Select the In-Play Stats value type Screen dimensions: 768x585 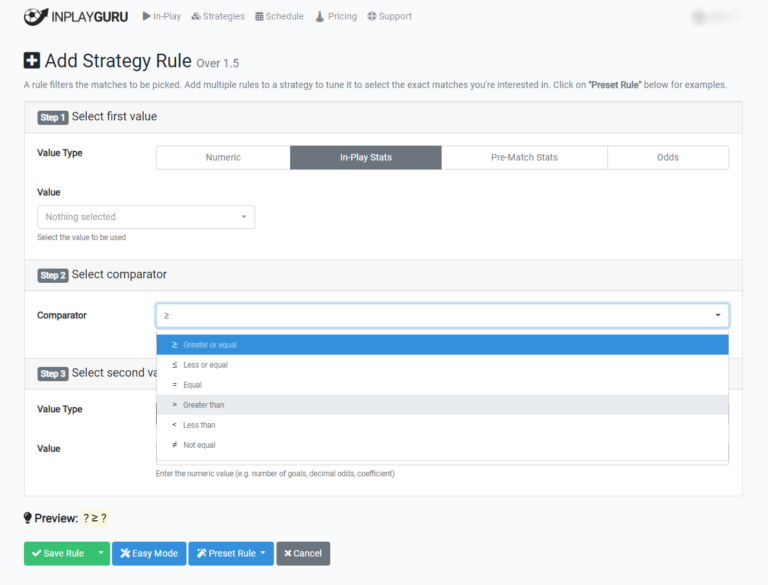click(x=365, y=157)
